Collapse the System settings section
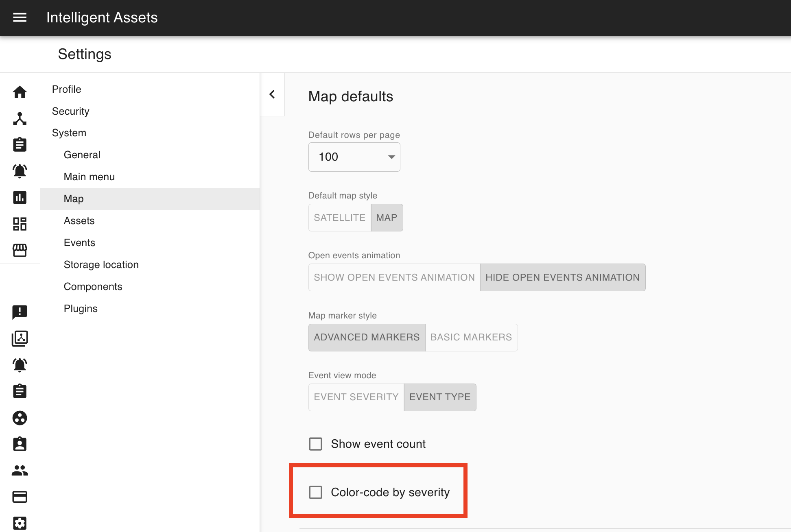 click(x=69, y=133)
